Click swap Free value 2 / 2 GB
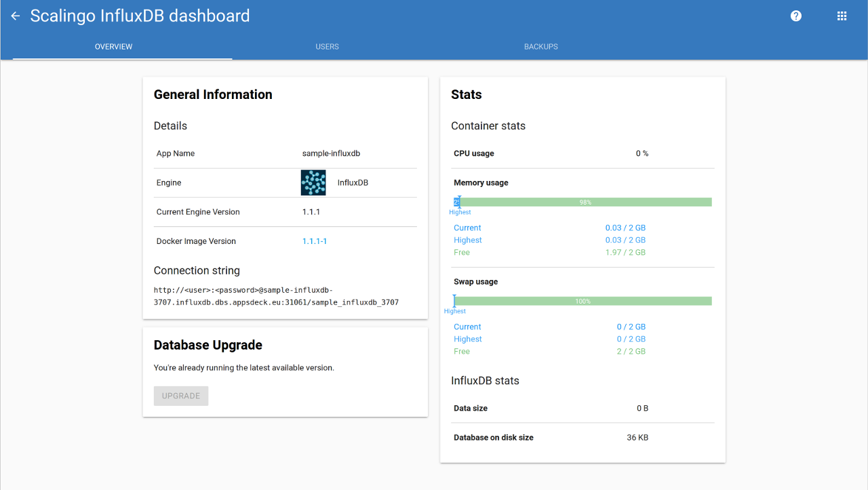This screenshot has height=490, width=868. (631, 352)
